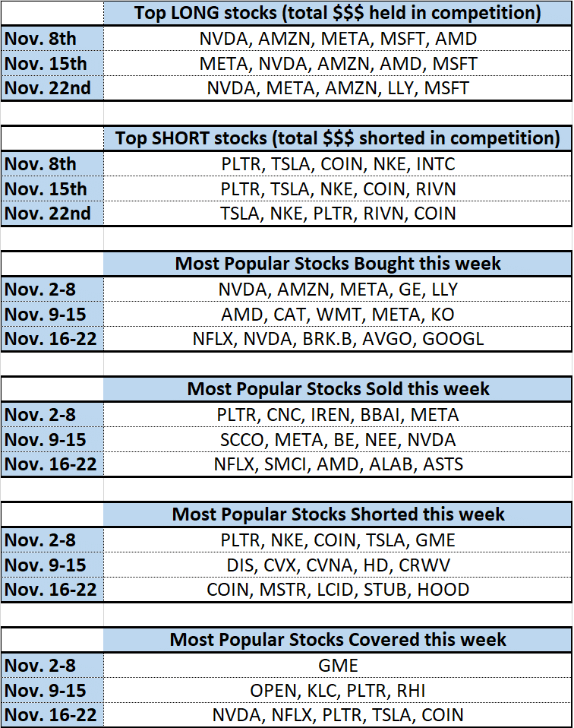Select cell "NVDA, META, AMZN, LLY, MSFT"
The image size is (574, 728).
(337, 88)
